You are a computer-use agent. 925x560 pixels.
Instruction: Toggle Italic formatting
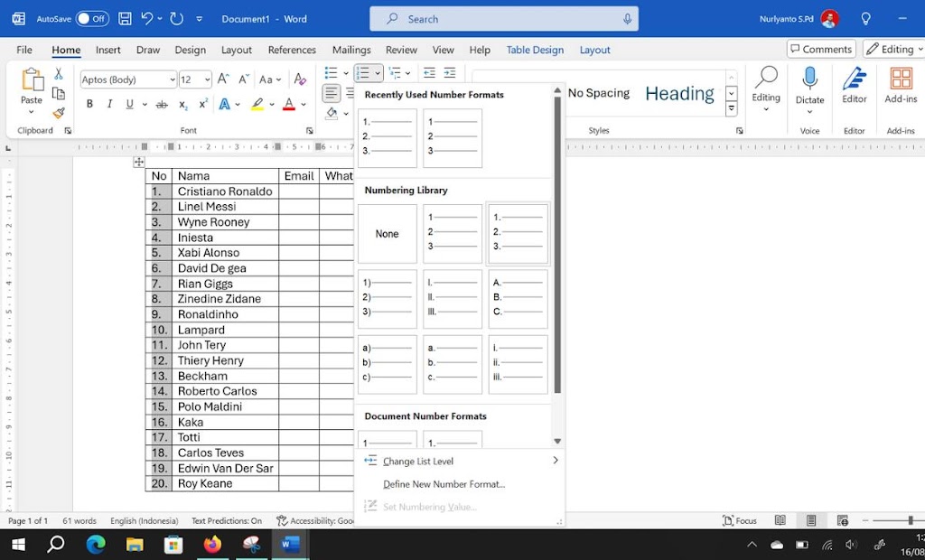pyautogui.click(x=109, y=105)
